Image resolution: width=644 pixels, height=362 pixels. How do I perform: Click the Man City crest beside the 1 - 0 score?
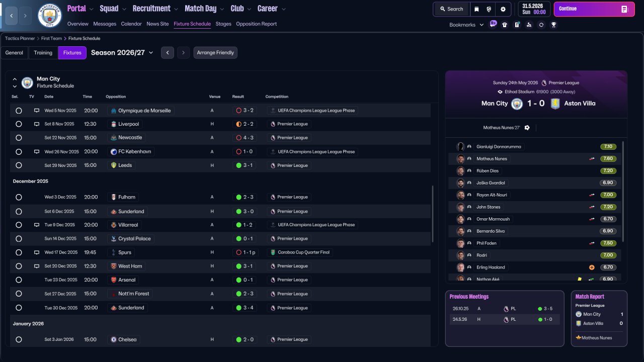click(x=517, y=104)
